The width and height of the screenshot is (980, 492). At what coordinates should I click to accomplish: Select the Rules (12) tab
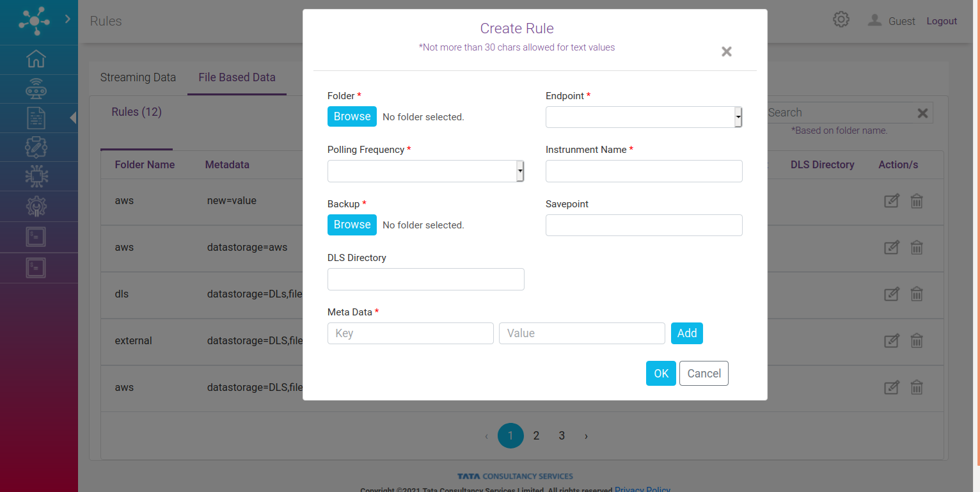click(x=136, y=112)
